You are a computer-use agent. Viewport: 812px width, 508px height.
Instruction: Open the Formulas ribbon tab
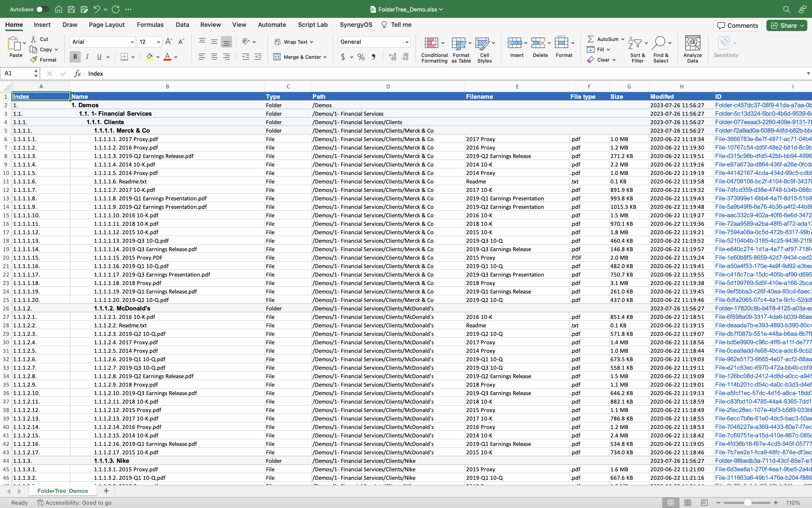pyautogui.click(x=150, y=24)
